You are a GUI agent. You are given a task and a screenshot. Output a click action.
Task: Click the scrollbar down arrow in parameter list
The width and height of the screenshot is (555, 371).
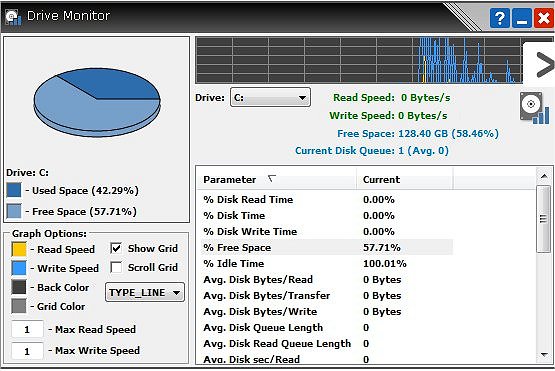click(544, 355)
